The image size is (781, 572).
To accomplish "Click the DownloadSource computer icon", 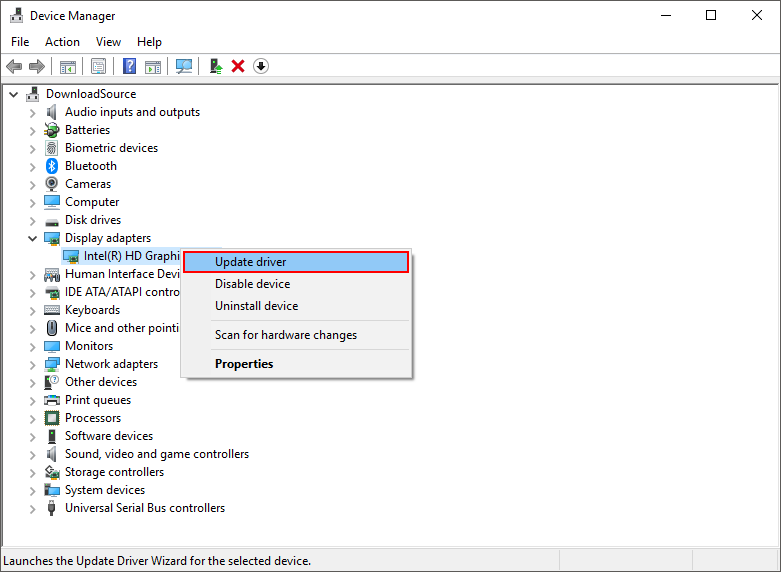I will (33, 94).
